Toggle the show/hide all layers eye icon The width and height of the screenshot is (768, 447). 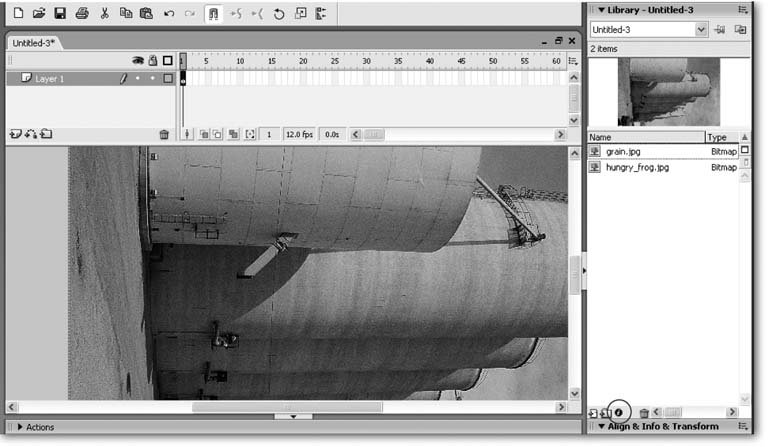[138, 60]
